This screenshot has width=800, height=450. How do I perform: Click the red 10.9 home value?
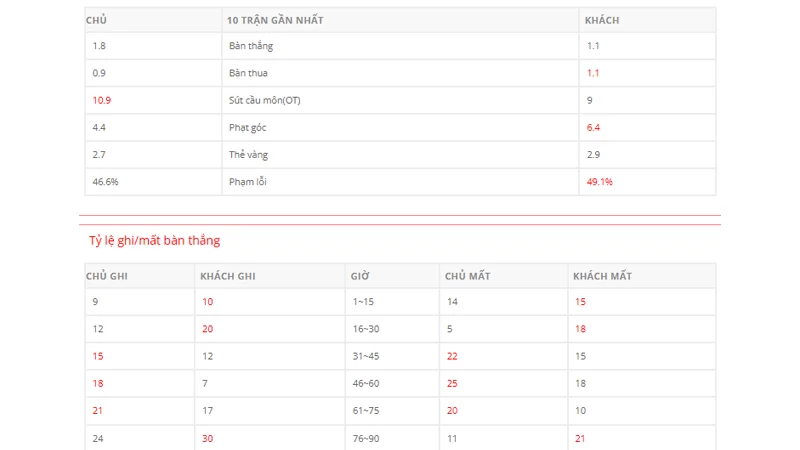[x=101, y=100]
